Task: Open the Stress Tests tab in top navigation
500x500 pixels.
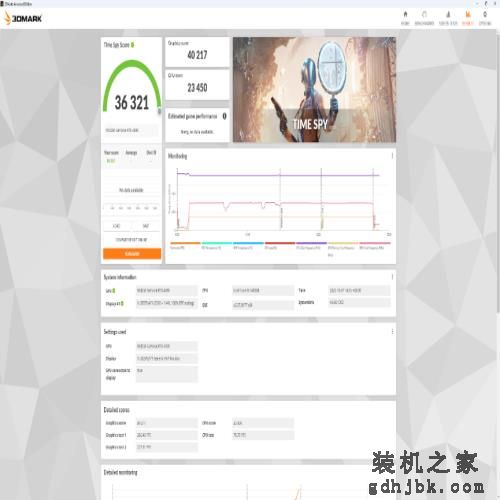Action: coord(448,18)
